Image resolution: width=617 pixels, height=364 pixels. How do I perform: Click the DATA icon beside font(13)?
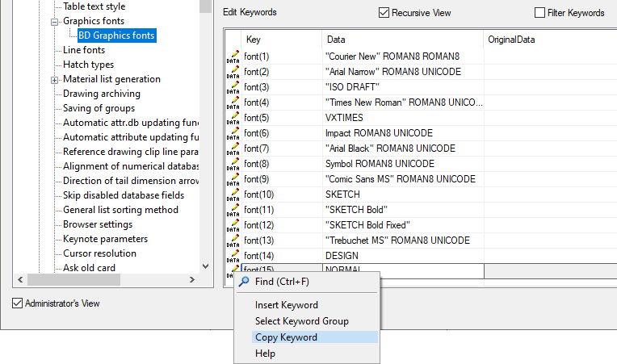pyautogui.click(x=232, y=241)
